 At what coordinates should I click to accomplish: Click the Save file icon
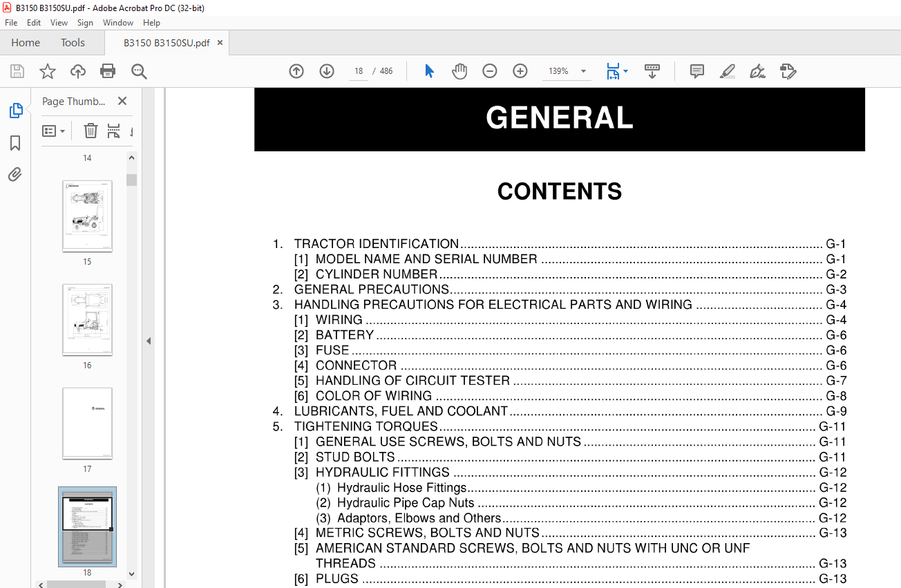coord(17,71)
